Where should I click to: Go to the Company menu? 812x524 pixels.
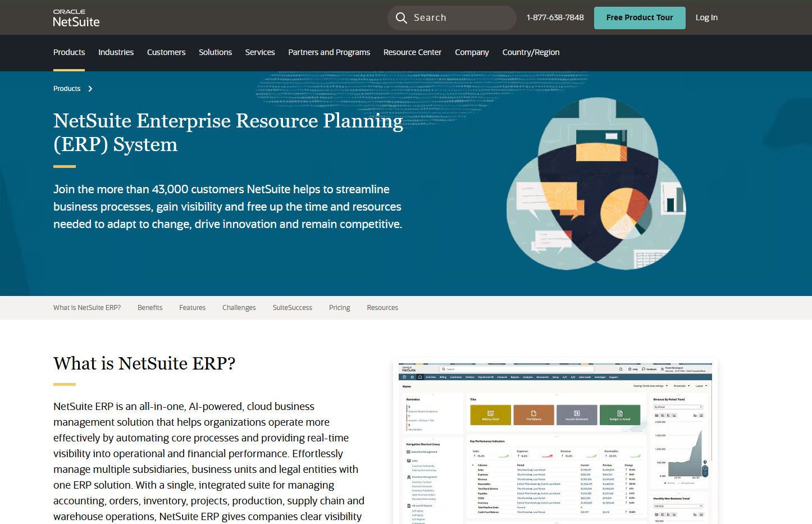click(471, 52)
